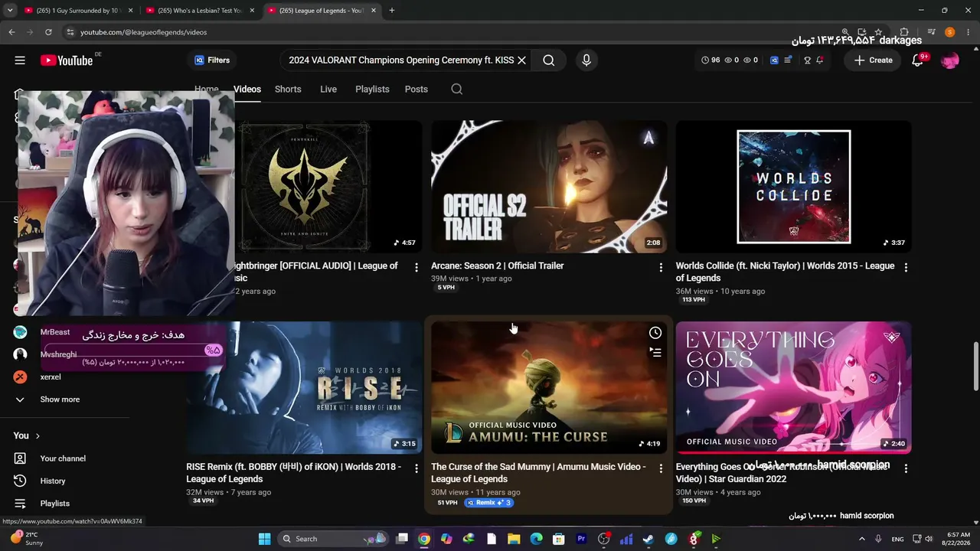This screenshot has height=551, width=980.
Task: Open vidIQ trophy icon in toolbar
Action: pyautogui.click(x=807, y=60)
